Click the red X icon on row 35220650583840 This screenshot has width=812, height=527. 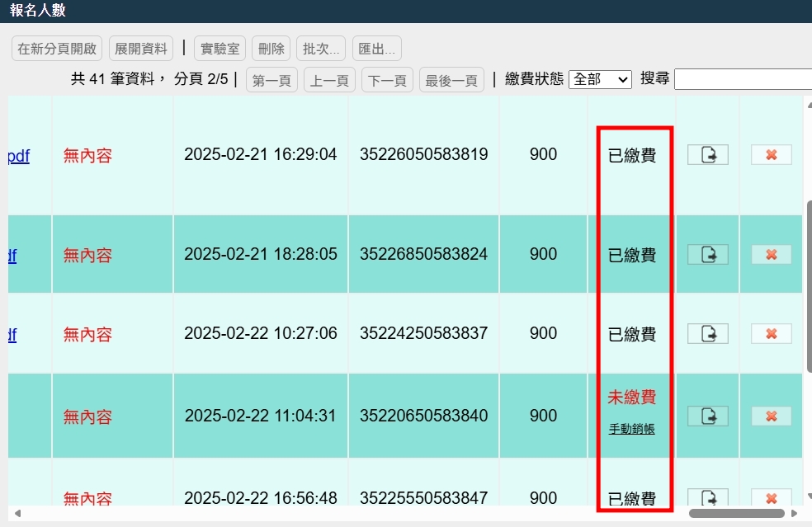click(770, 416)
